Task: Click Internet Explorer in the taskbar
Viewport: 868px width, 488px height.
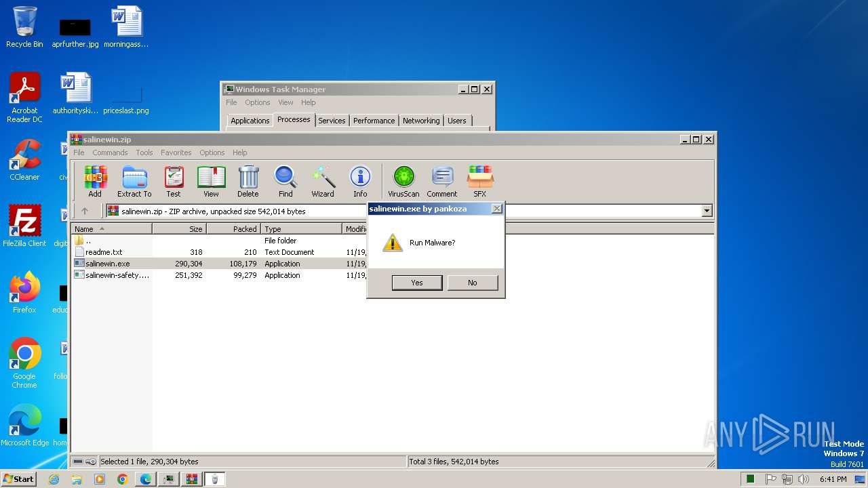Action: point(54,479)
